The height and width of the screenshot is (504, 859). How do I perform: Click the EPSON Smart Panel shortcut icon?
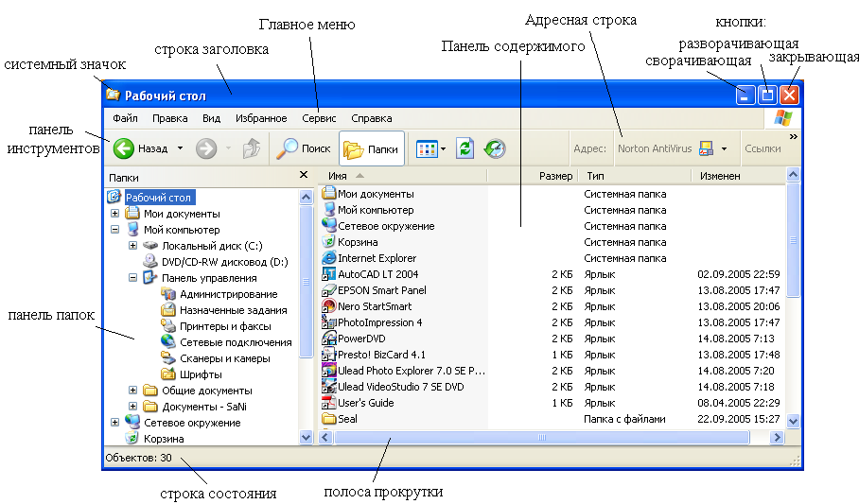pos(328,289)
